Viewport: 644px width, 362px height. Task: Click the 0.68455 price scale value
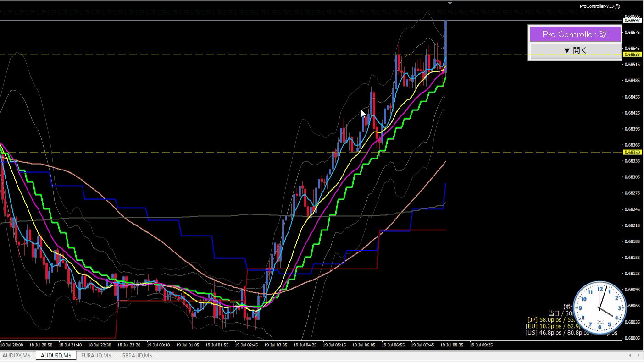click(x=633, y=97)
